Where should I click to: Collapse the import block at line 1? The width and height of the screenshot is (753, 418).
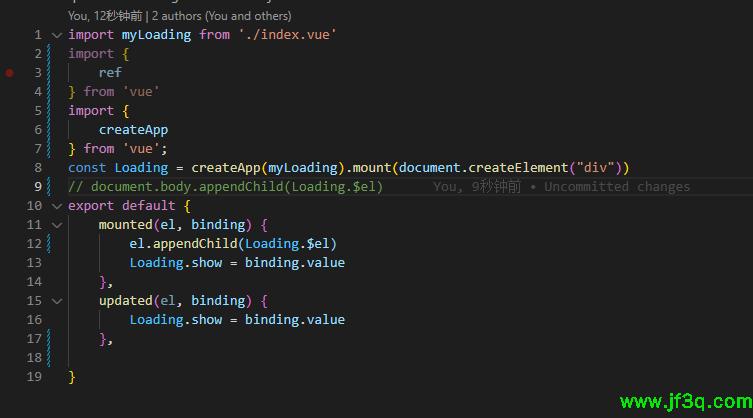[57, 35]
